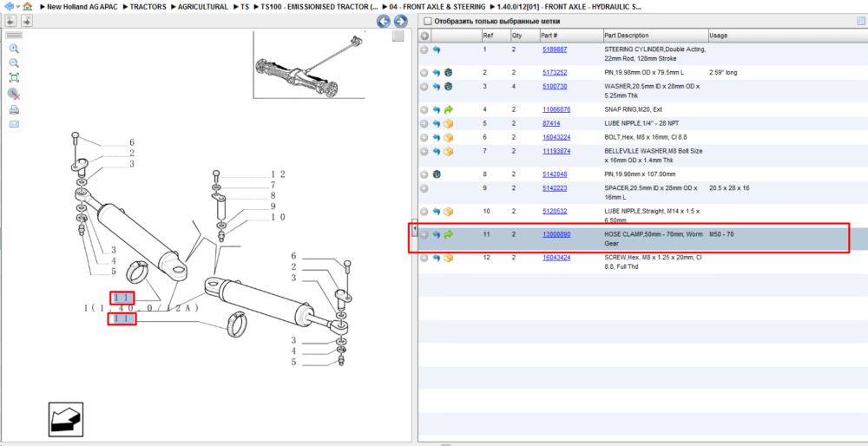Viewport: 868px width, 446px height.
Task: Open part number link 5189887
Action: pyautogui.click(x=555, y=49)
